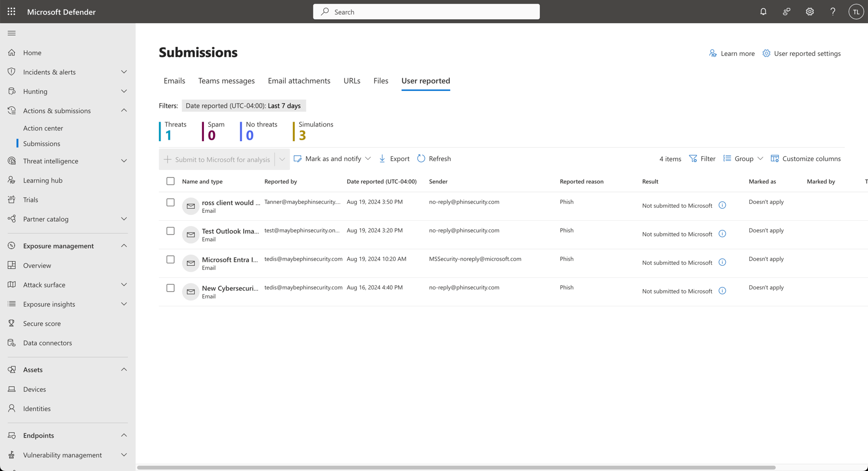Image resolution: width=868 pixels, height=471 pixels.
Task: Select checkbox for New Cybersecurity submission
Action: pos(171,288)
